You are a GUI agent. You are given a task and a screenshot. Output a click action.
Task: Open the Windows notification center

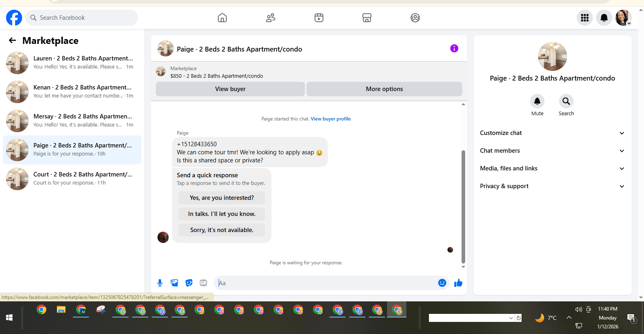632,318
